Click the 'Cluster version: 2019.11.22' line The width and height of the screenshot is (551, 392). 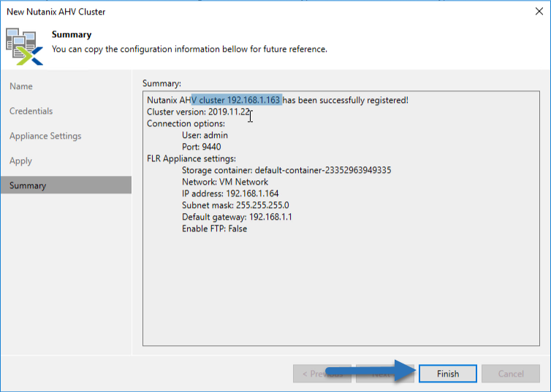point(198,112)
